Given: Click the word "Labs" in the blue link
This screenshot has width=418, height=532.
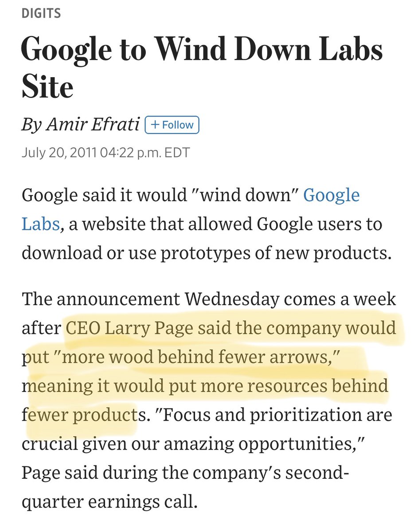Looking at the screenshot, I should [41, 224].
